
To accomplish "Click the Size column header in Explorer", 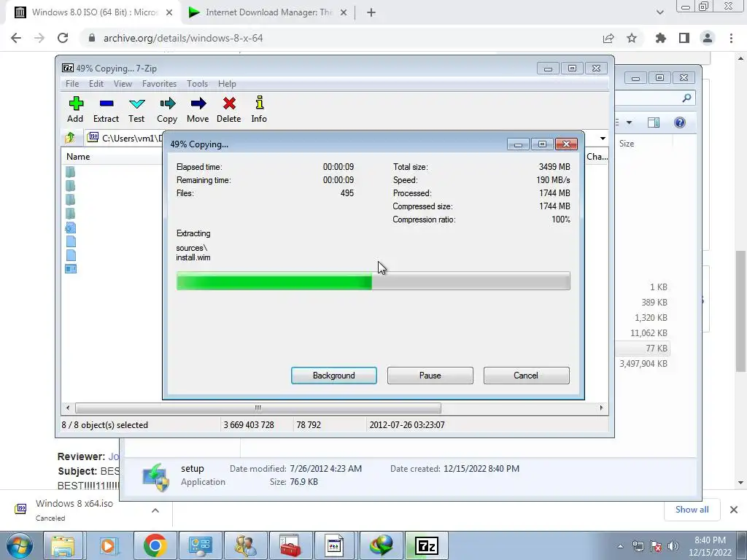I will (x=627, y=144).
